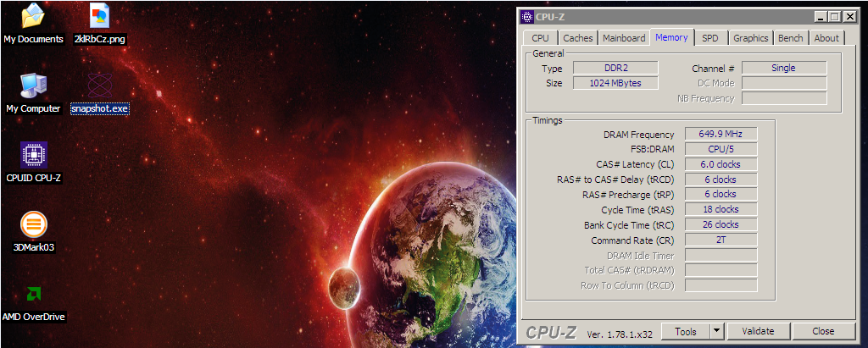
Task: Click the empty Total CAS# (tRDRAM) field
Action: [721, 270]
